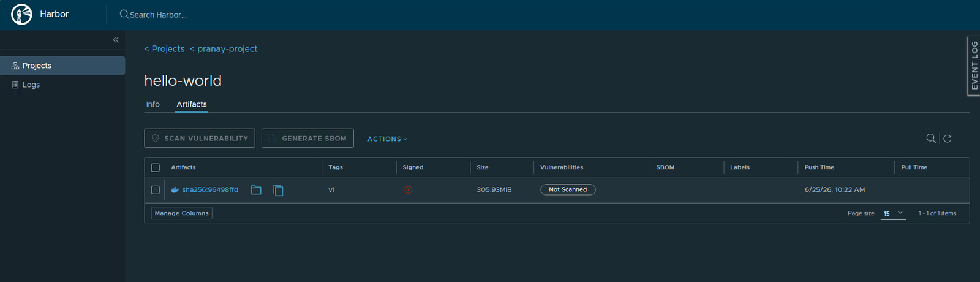Click the red unsigned status icon
980x282 pixels.
pos(409,190)
